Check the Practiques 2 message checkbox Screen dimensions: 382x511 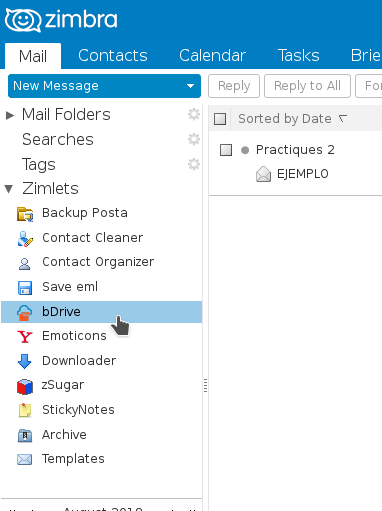point(226,150)
